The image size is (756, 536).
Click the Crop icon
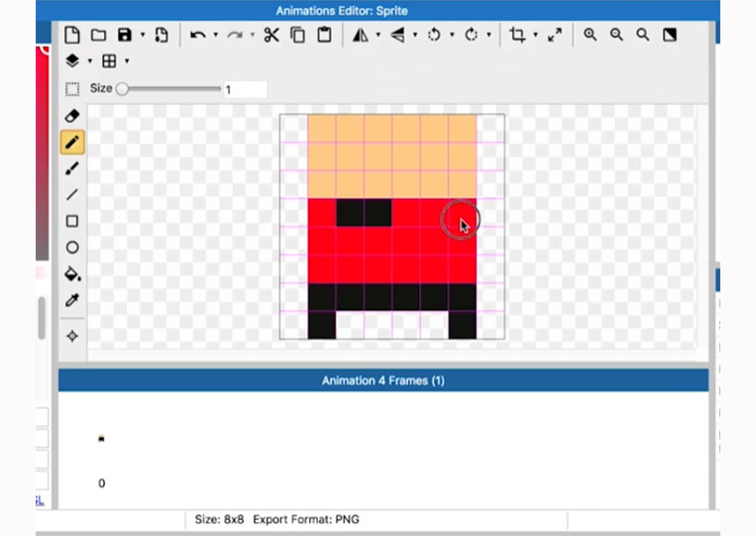tap(517, 35)
